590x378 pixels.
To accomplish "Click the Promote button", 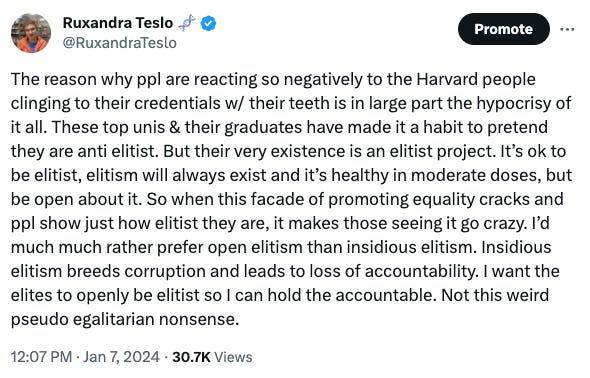I will point(503,29).
